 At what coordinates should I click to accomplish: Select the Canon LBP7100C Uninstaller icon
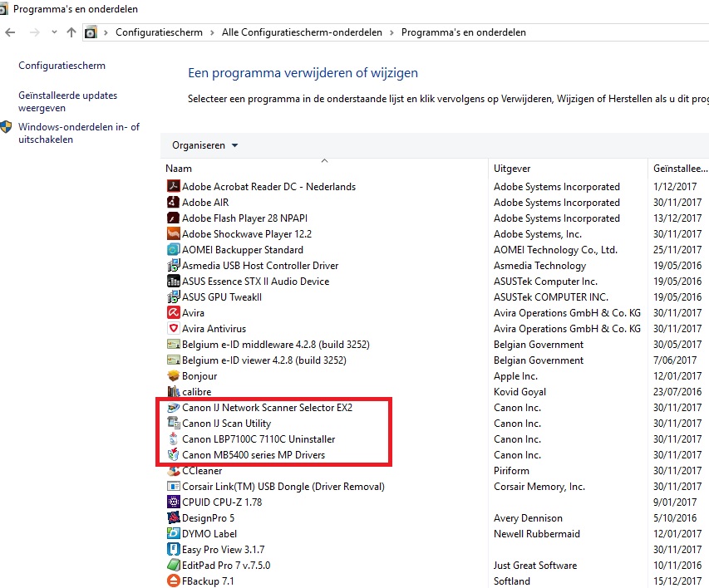(173, 439)
